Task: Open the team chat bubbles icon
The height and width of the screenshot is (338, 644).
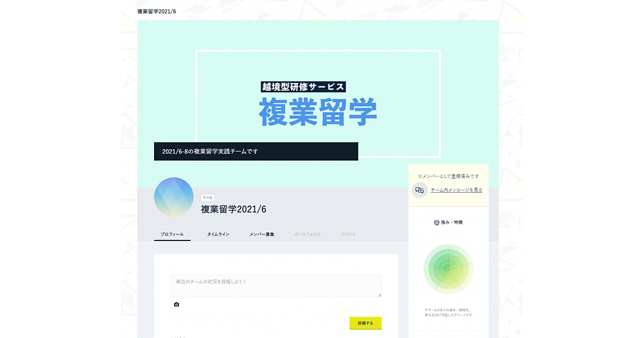Action: coord(420,190)
